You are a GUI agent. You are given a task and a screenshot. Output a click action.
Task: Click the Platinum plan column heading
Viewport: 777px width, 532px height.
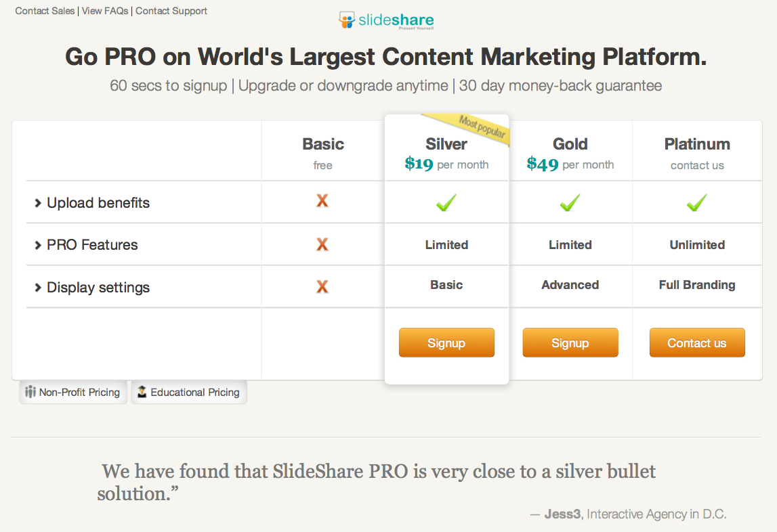click(x=697, y=144)
